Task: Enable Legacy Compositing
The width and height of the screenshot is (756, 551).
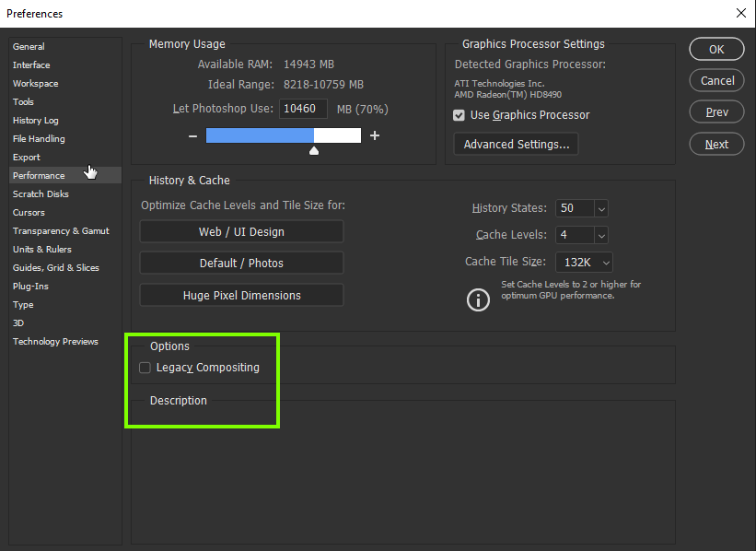Action: (x=145, y=367)
